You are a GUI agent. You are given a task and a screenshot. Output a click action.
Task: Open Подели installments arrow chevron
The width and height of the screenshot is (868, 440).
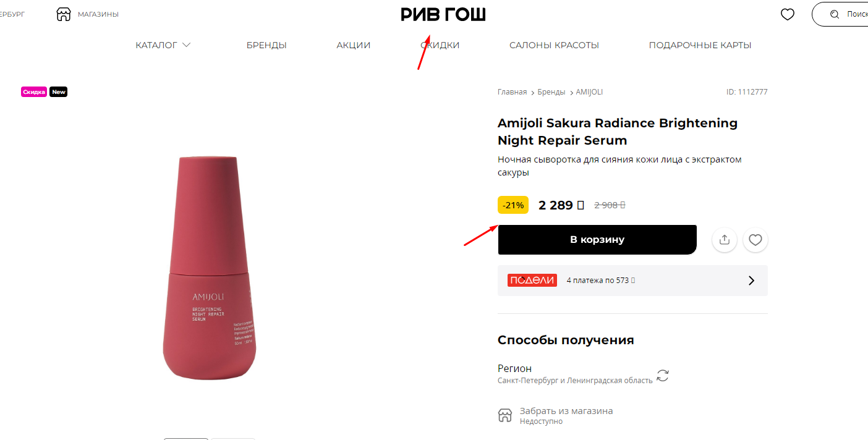click(x=752, y=281)
